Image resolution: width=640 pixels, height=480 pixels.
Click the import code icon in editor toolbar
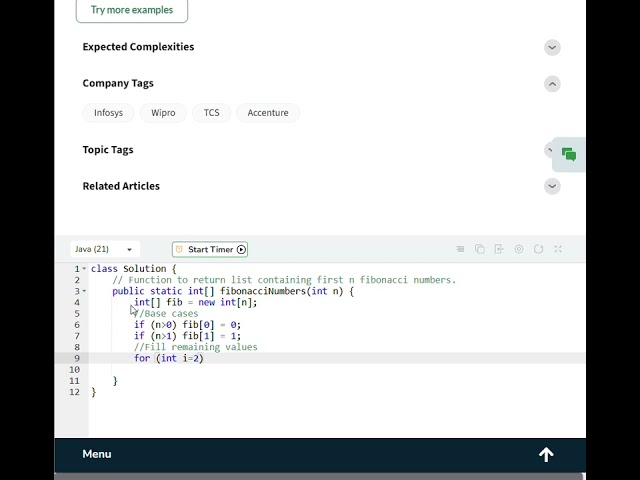[499, 249]
